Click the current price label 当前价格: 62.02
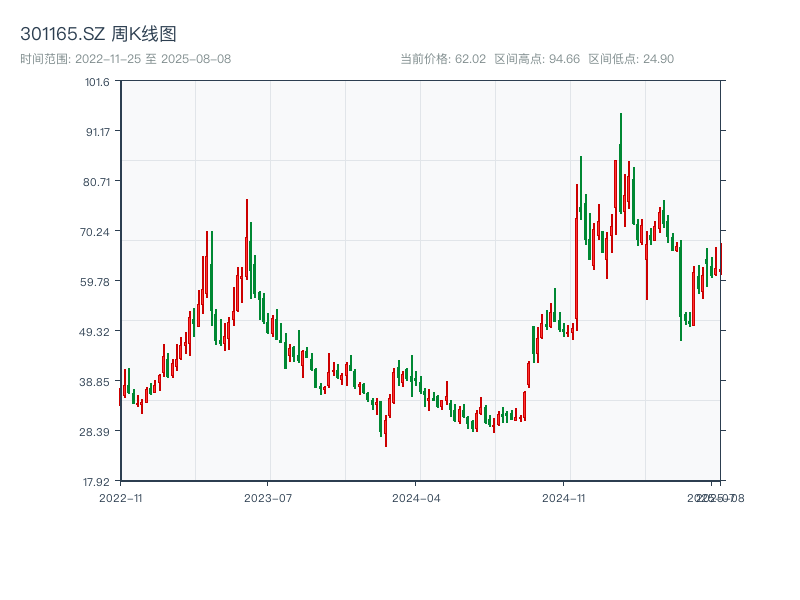The height and width of the screenshot is (600, 800). point(443,59)
